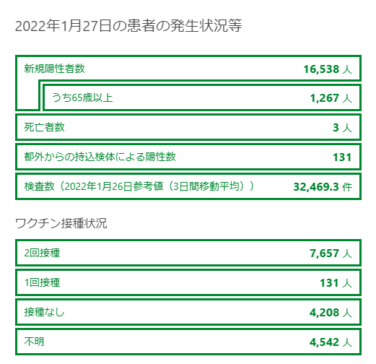Image resolution: width=376 pixels, height=364 pixels.
Task: Click the 4,542 人 unknown status value
Action: pos(331,342)
